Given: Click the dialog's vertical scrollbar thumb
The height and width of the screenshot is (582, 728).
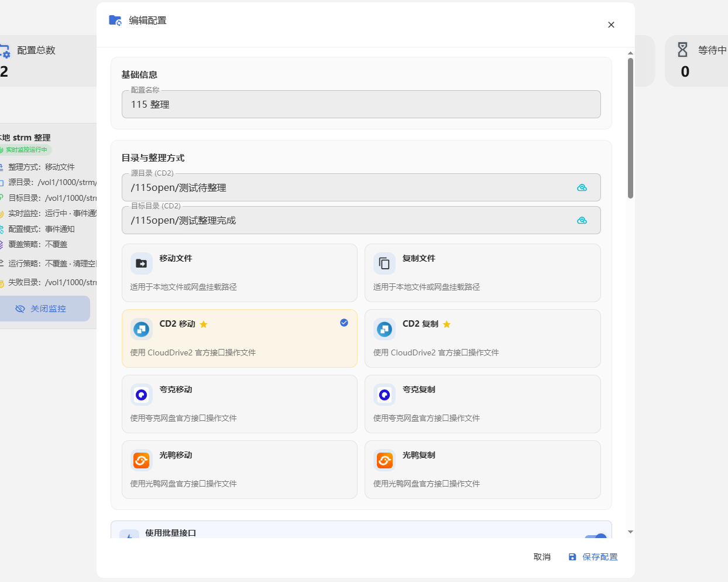Looking at the screenshot, I should click(630, 128).
